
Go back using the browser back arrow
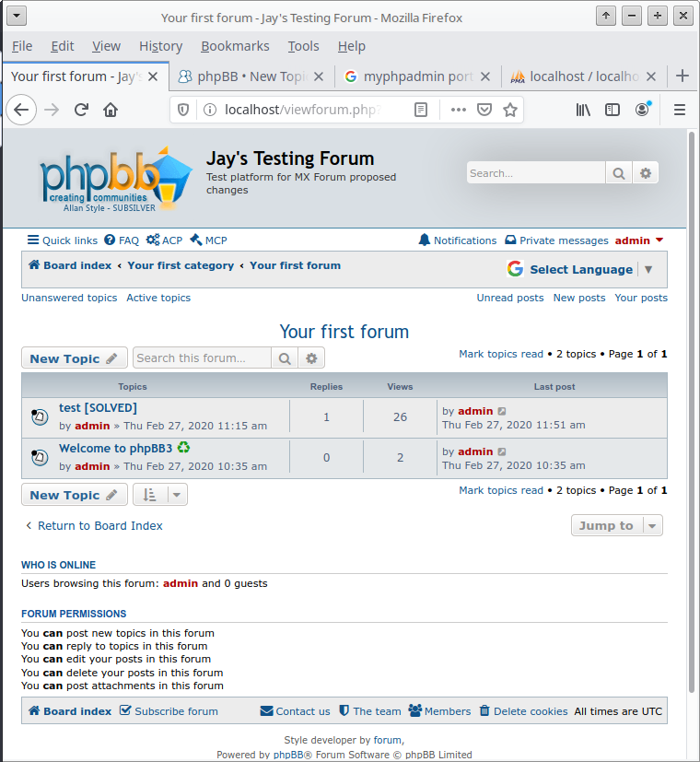click(x=21, y=110)
